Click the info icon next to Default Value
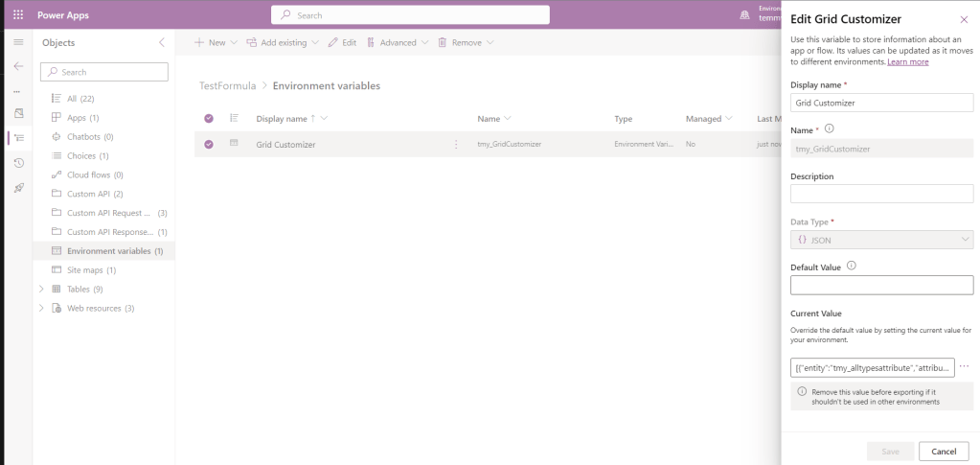The image size is (980, 465). tap(852, 266)
